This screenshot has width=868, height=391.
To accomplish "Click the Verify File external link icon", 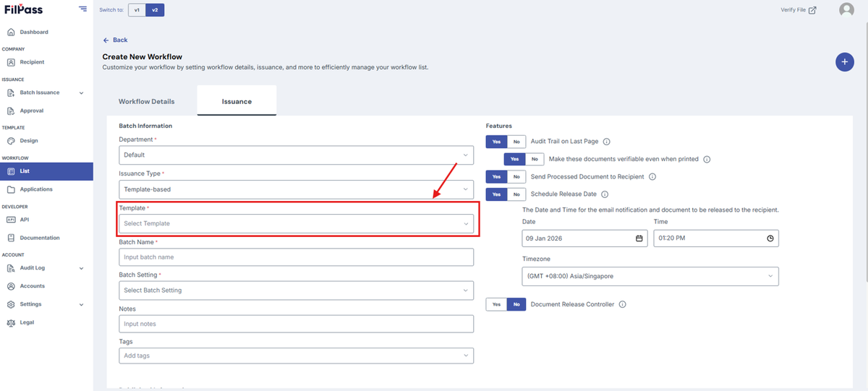I will [x=812, y=10].
